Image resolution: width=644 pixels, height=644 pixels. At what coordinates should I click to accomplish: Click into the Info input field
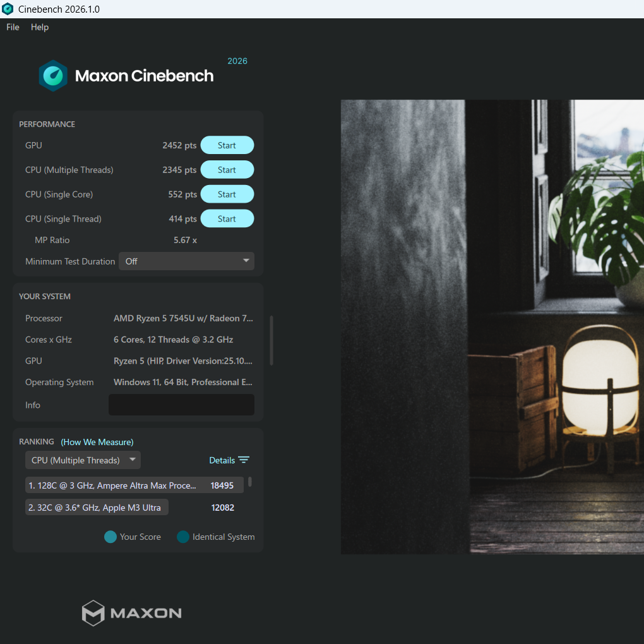click(x=181, y=405)
